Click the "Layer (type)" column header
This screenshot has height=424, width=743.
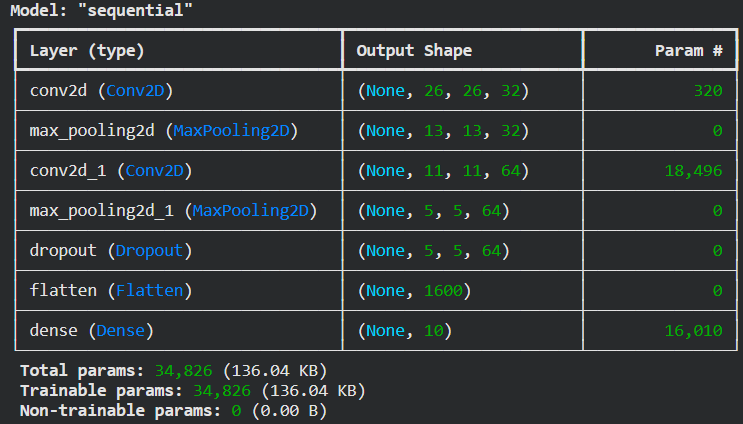pos(87,51)
